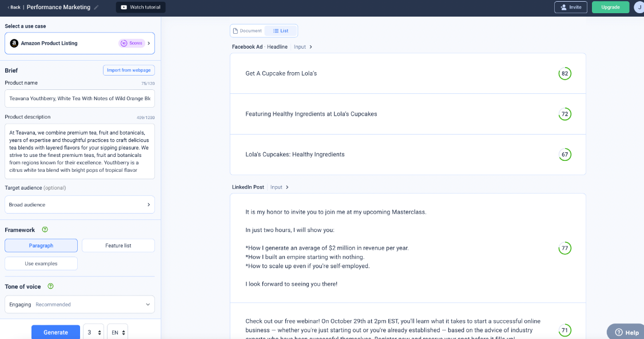Switch to Document view tab

(x=247, y=31)
